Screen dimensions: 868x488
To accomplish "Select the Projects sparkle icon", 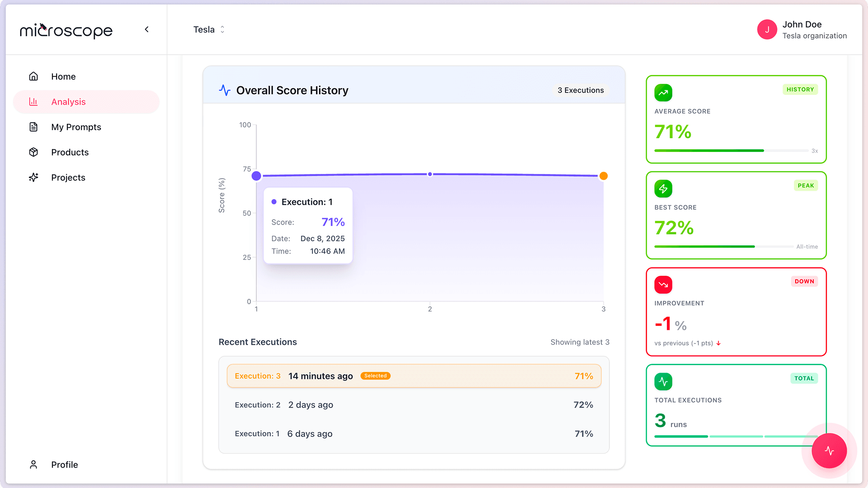I will coord(33,178).
